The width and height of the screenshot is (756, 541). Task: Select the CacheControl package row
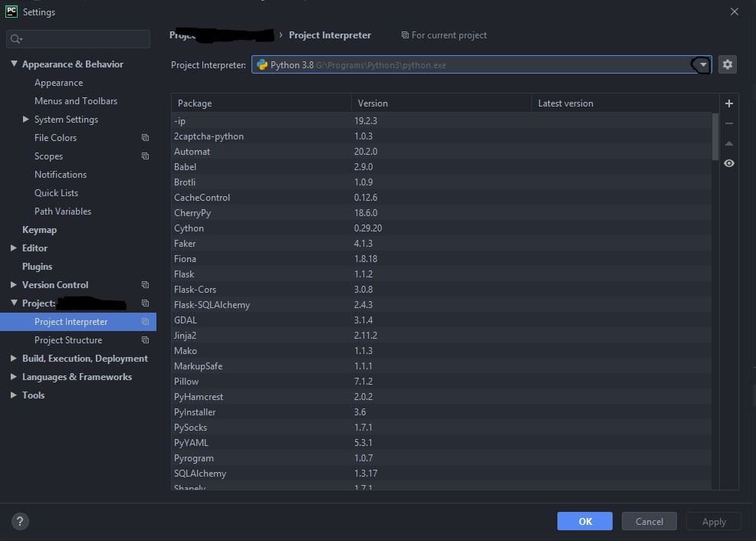[441, 198]
